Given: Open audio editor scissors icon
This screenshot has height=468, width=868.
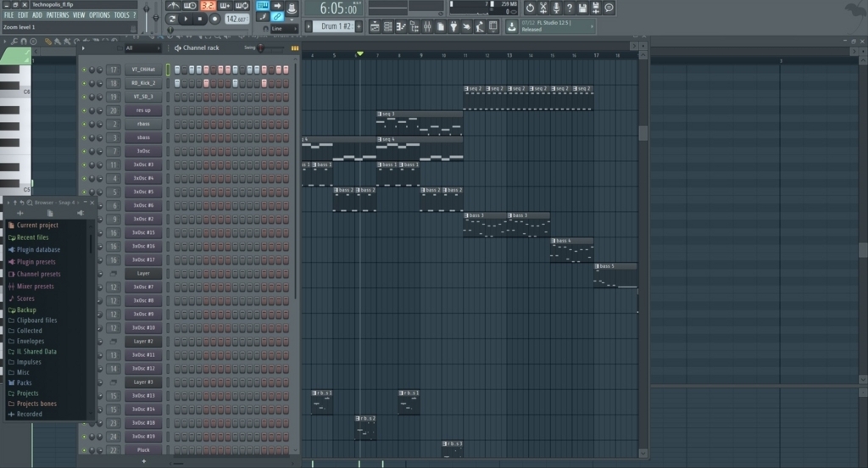Looking at the screenshot, I should click(x=543, y=8).
